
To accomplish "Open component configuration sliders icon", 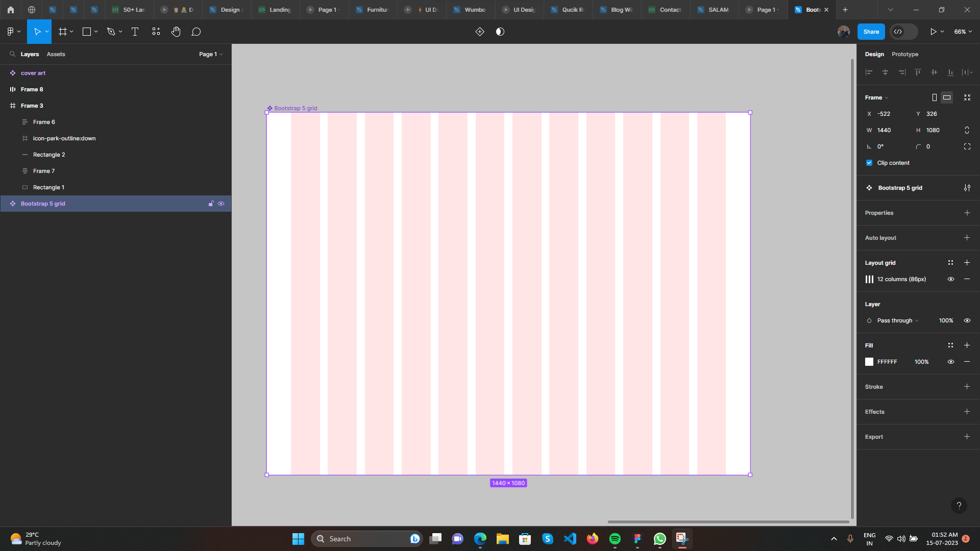I will pyautogui.click(x=967, y=188).
